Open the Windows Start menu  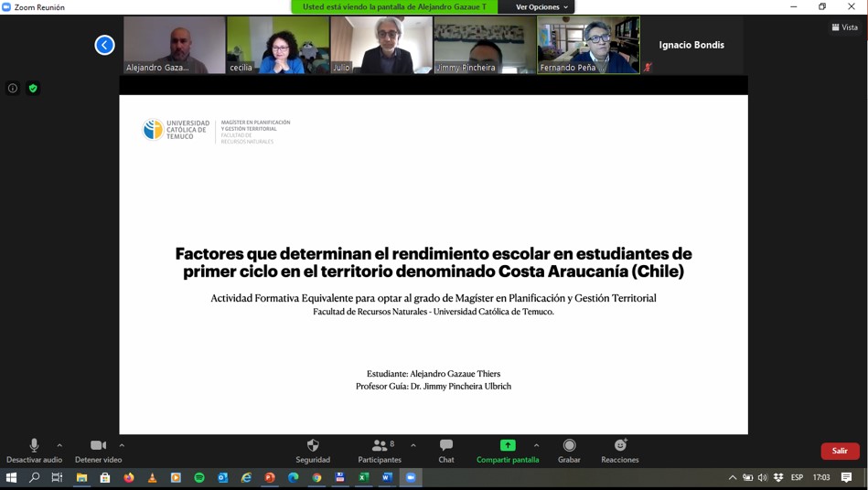pyautogui.click(x=11, y=477)
